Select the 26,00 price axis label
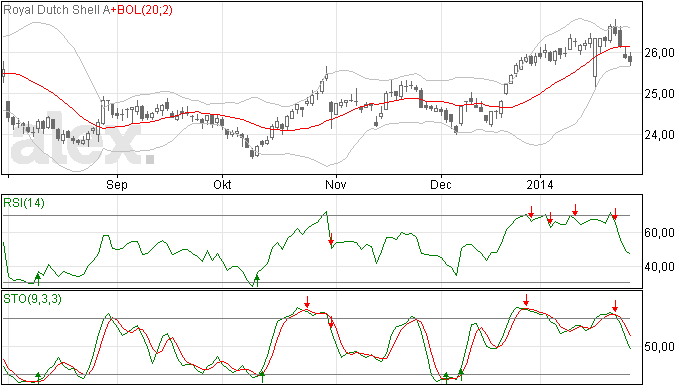The width and height of the screenshot is (690, 387). click(659, 53)
